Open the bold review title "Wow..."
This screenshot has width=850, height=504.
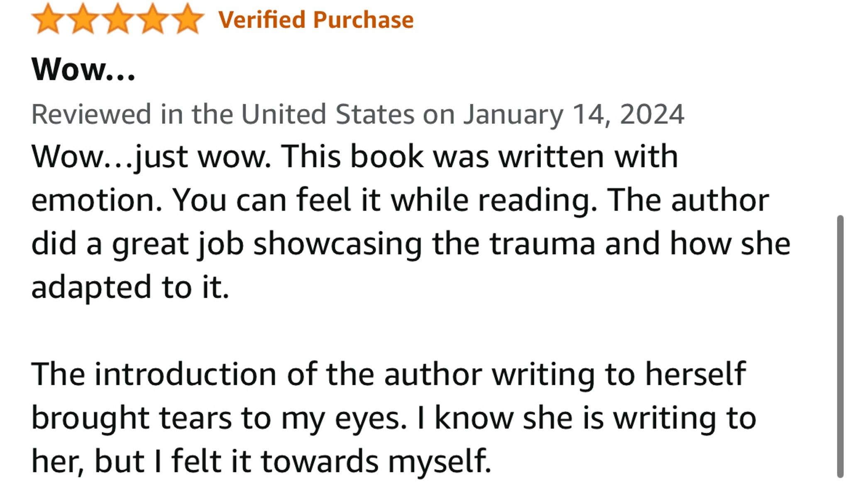(x=83, y=69)
